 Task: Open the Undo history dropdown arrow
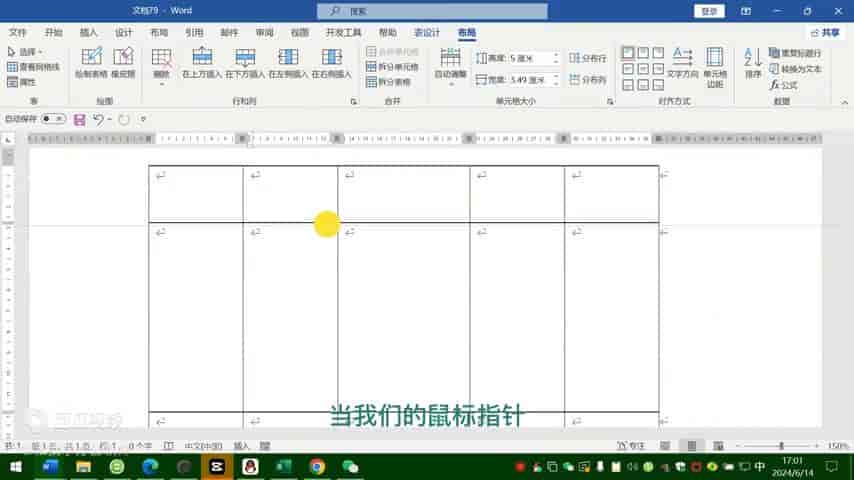[109, 119]
